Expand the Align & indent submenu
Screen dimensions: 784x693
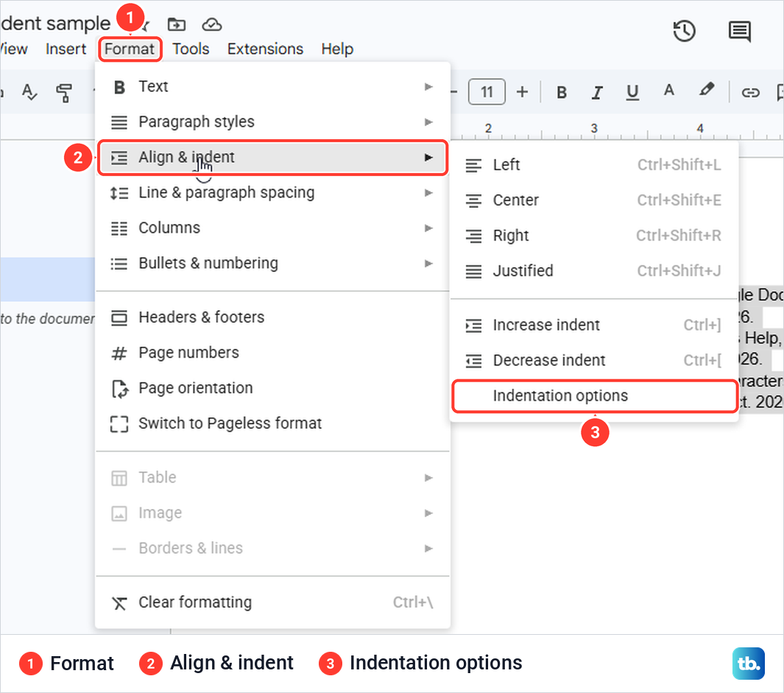point(272,157)
